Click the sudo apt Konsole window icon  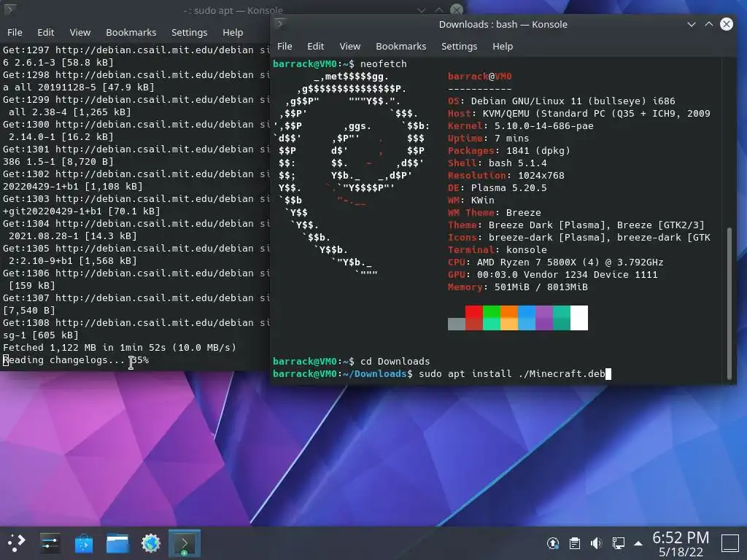(10, 9)
